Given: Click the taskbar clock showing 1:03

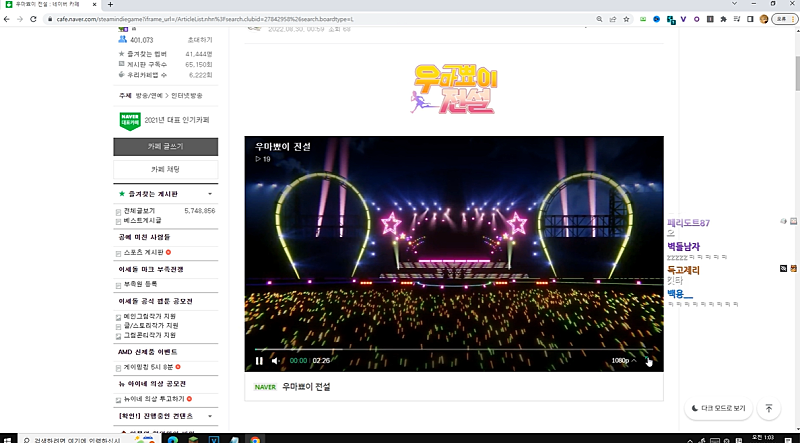Looking at the screenshot, I should point(763,439).
